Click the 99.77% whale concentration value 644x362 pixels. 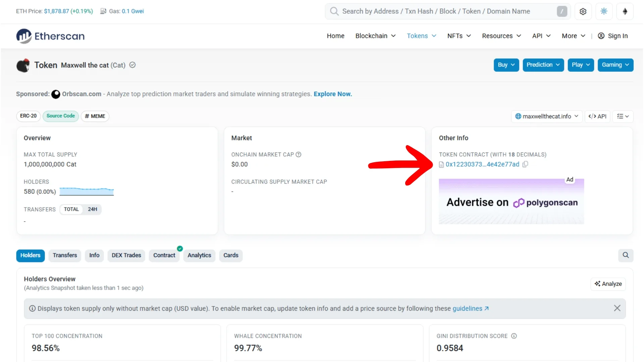248,348
